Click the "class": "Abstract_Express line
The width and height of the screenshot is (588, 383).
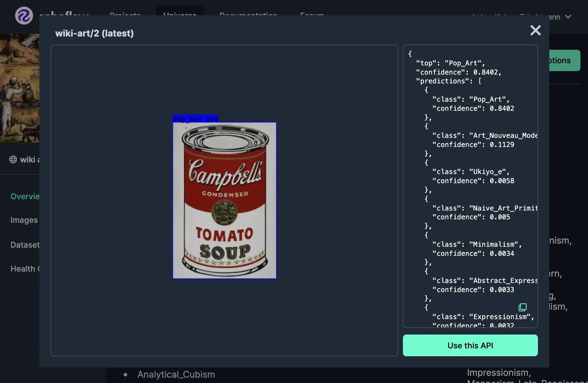485,281
